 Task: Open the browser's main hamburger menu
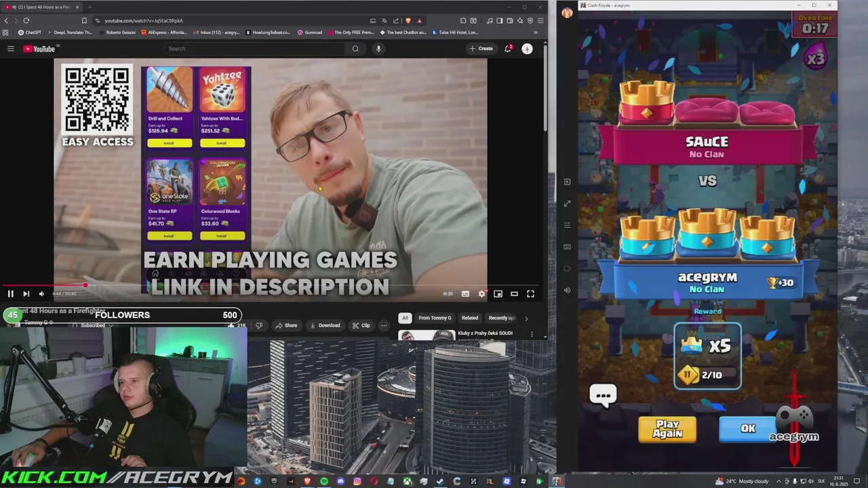(x=540, y=20)
